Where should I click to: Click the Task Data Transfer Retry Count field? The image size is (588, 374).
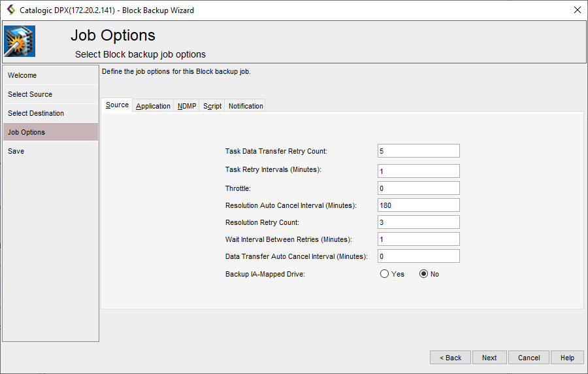(x=418, y=151)
